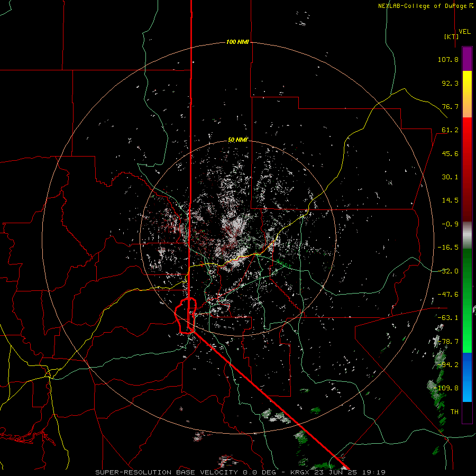Pick the gray segment of the velocity color bar
This screenshot has height=476, width=476.
pos(467,235)
